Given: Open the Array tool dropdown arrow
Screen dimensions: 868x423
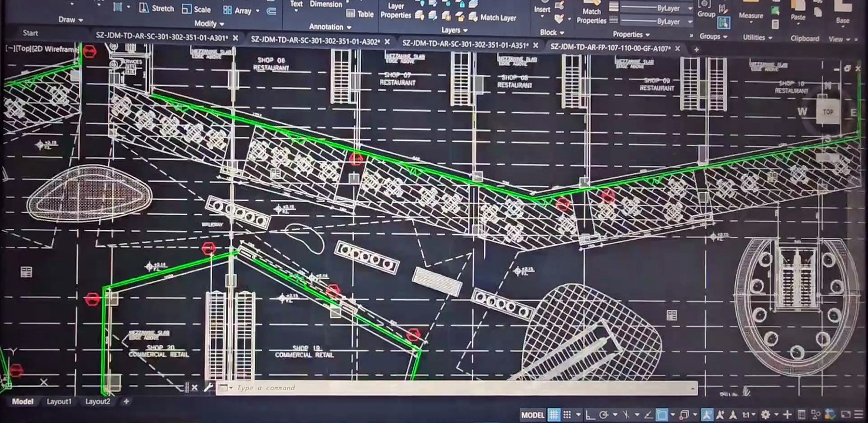Looking at the screenshot, I should pyautogui.click(x=258, y=11).
